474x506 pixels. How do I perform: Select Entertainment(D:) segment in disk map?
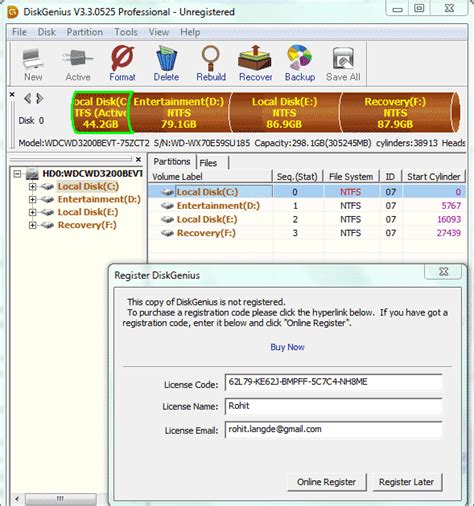180,113
